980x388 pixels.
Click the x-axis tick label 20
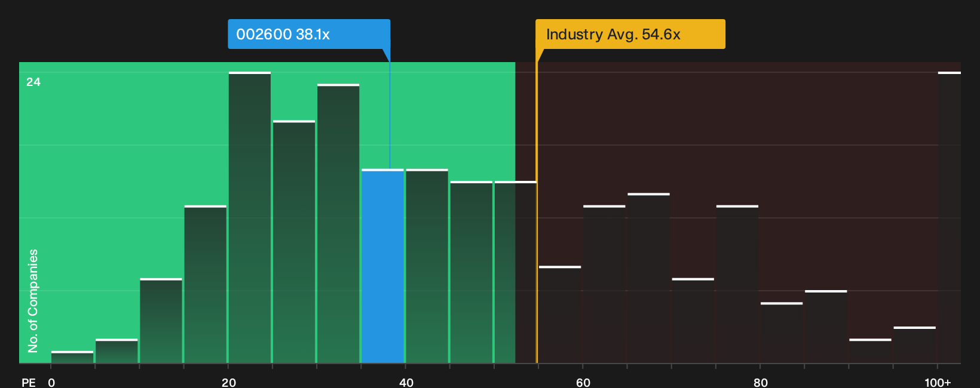click(229, 382)
